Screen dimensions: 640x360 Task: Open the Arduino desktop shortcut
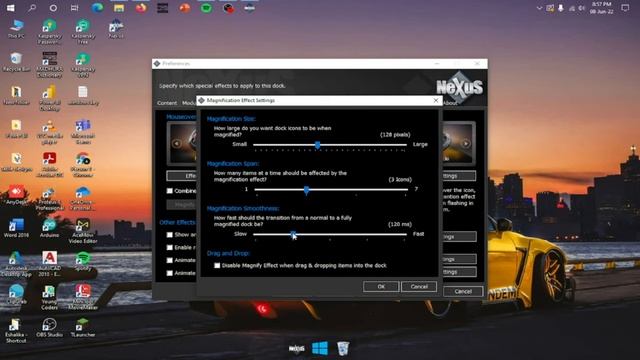click(49, 228)
